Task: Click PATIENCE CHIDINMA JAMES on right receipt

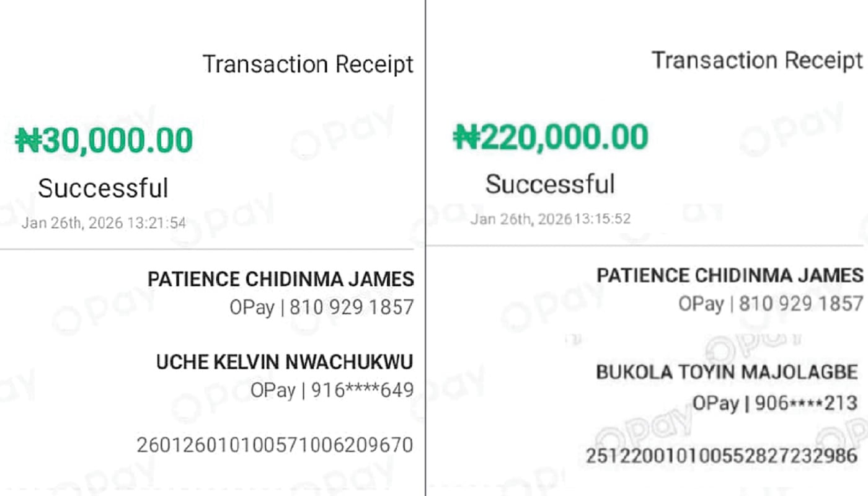Action: tap(730, 275)
